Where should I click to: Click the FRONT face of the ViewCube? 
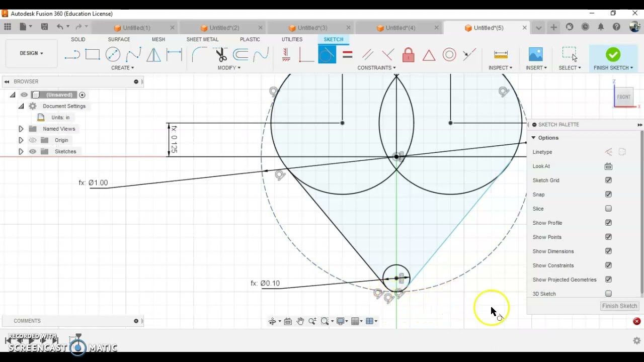pyautogui.click(x=624, y=97)
